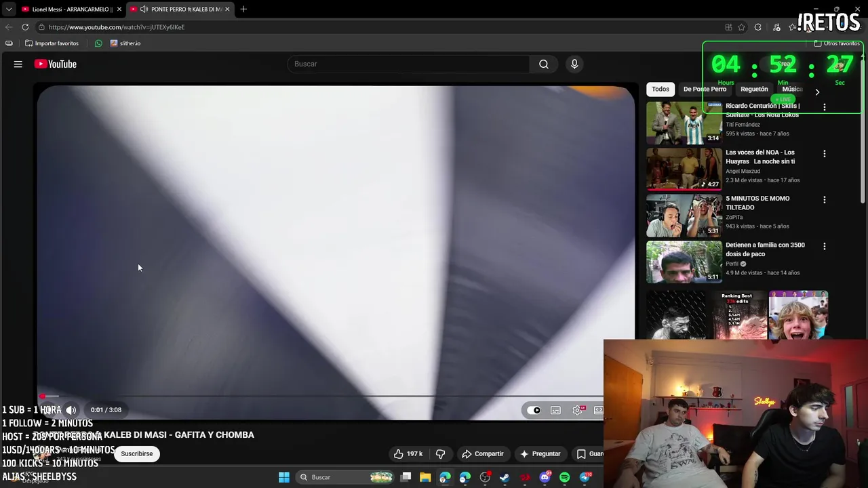Screen dimensions: 868x488
Task: Click channel name Angel Maxzud
Action: 743,171
